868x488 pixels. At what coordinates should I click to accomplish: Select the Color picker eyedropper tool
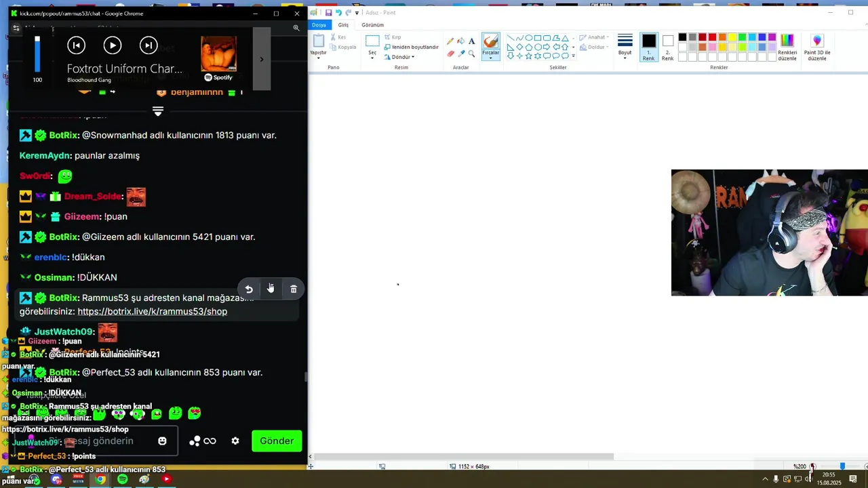point(461,54)
